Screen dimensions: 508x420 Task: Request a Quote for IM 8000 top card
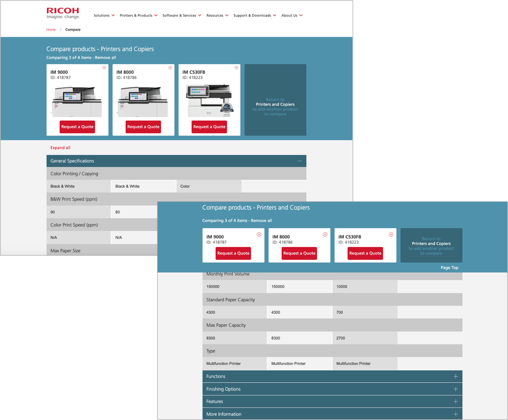143,127
